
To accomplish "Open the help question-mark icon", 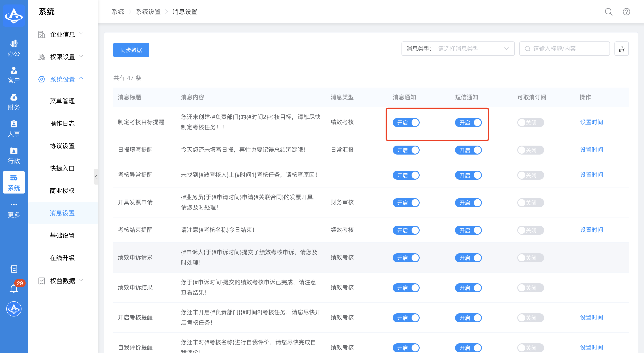I will click(x=626, y=12).
